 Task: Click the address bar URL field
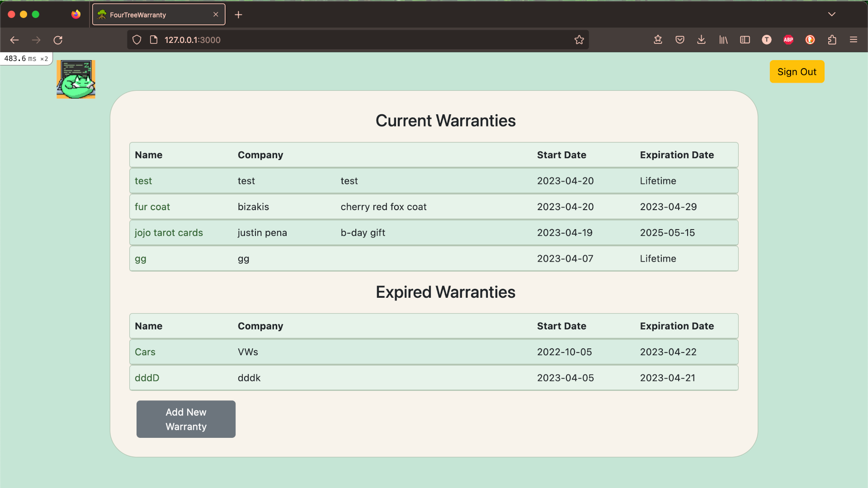[353, 40]
